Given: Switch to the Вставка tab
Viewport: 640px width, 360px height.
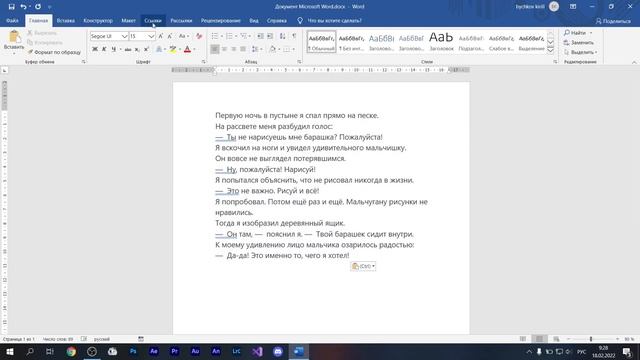Looking at the screenshot, I should point(65,20).
